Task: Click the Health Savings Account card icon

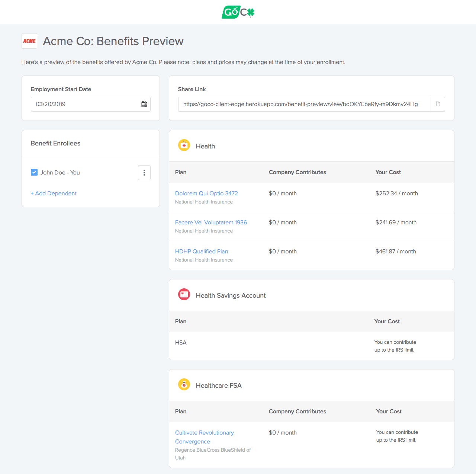Action: (x=184, y=295)
